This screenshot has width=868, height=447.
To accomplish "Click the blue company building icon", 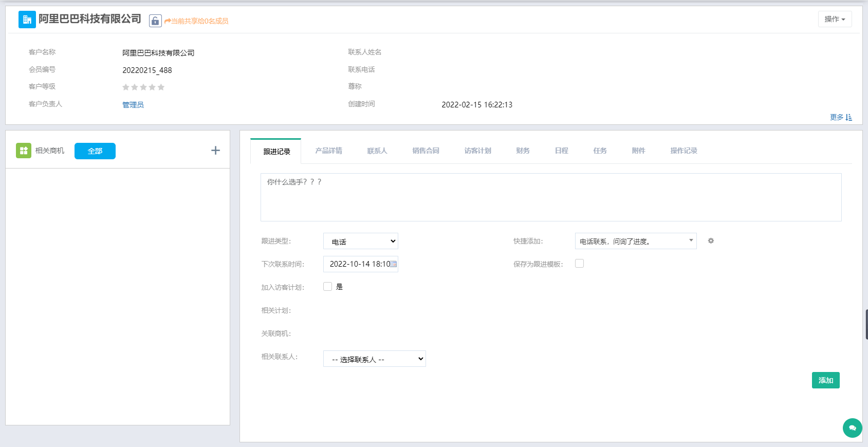I will pyautogui.click(x=27, y=20).
